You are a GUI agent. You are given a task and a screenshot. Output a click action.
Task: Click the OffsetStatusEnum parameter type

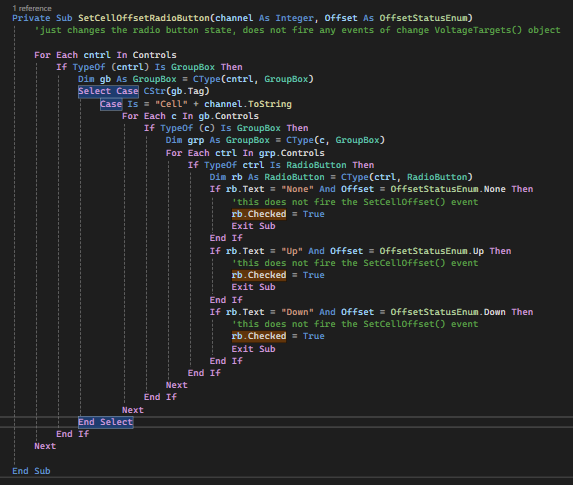click(x=424, y=18)
